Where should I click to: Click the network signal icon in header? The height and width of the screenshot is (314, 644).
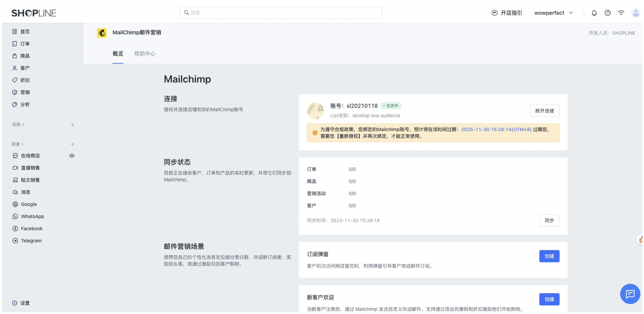tap(621, 13)
